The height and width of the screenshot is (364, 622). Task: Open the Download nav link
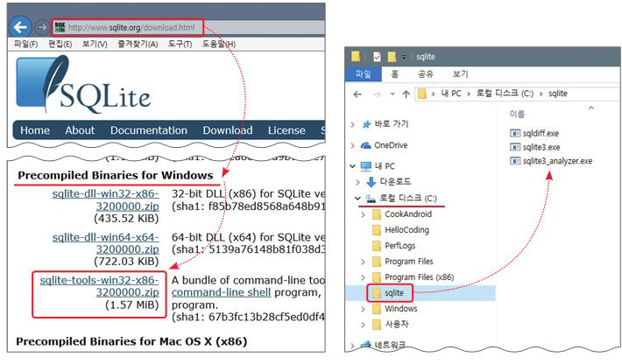[228, 130]
